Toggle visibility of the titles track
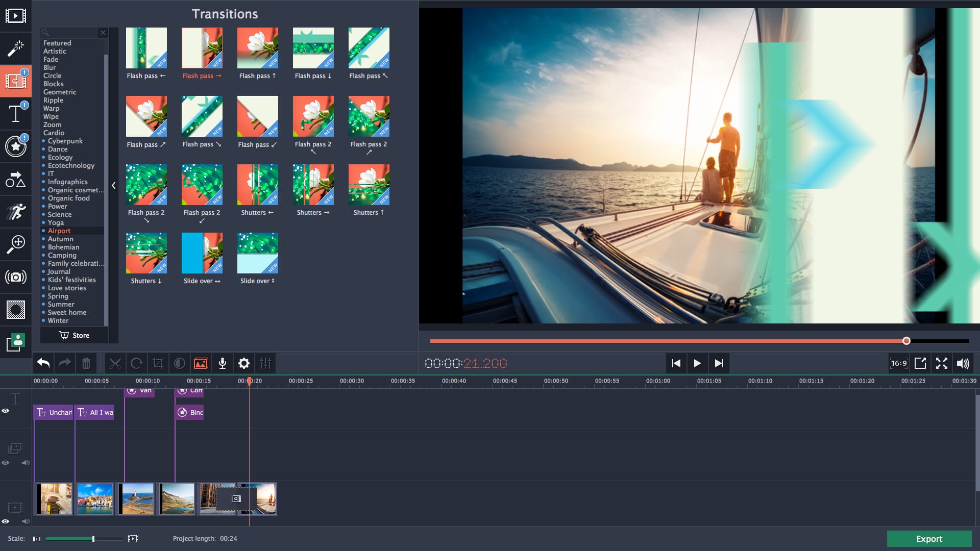 pos(6,412)
